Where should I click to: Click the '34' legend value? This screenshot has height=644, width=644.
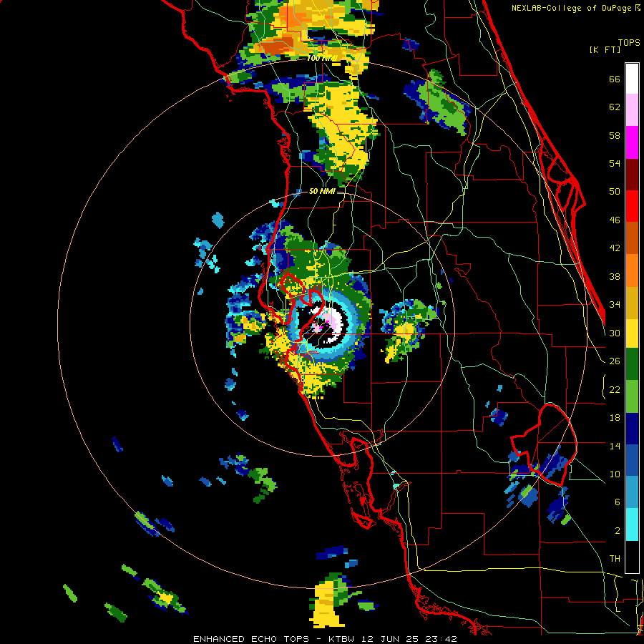pyautogui.click(x=615, y=305)
